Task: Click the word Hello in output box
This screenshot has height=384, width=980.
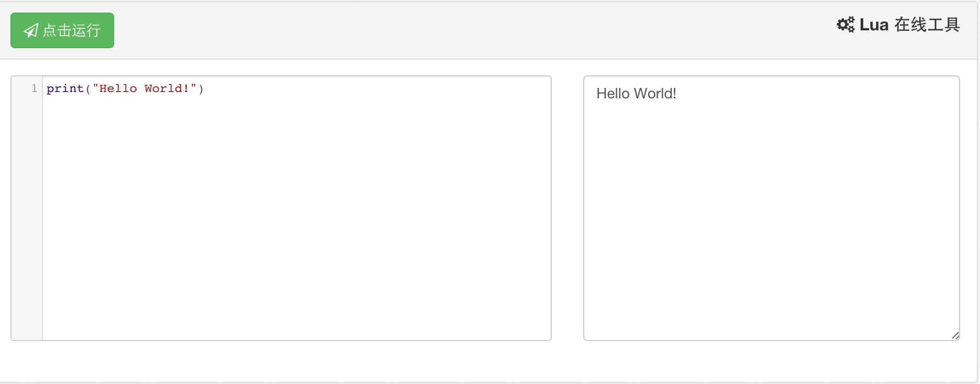Action: pos(612,94)
